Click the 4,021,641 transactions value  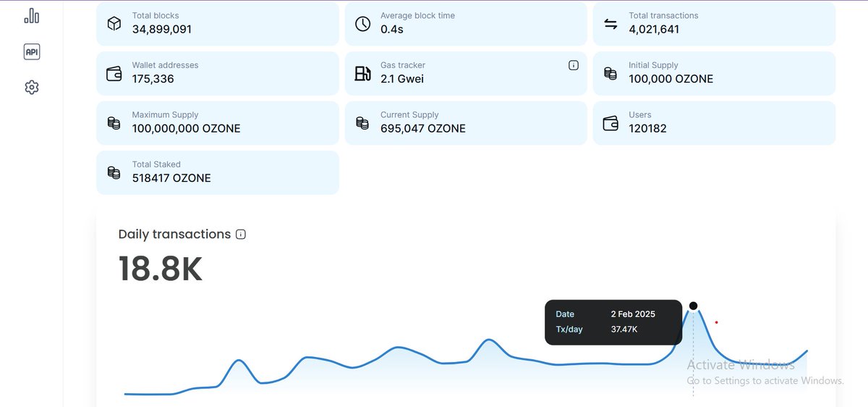coord(654,30)
